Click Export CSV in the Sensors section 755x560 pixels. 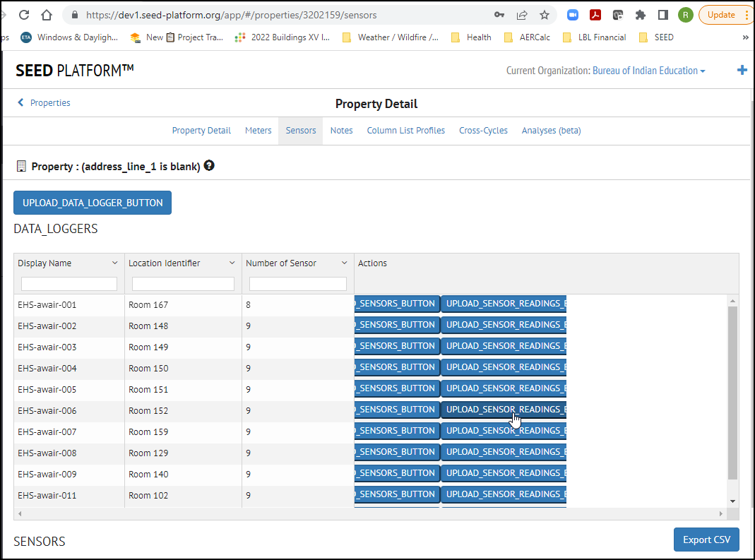pyautogui.click(x=706, y=540)
